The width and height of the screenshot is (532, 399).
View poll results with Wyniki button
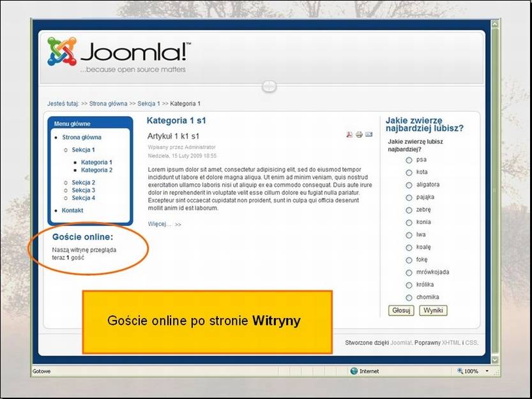tap(433, 310)
